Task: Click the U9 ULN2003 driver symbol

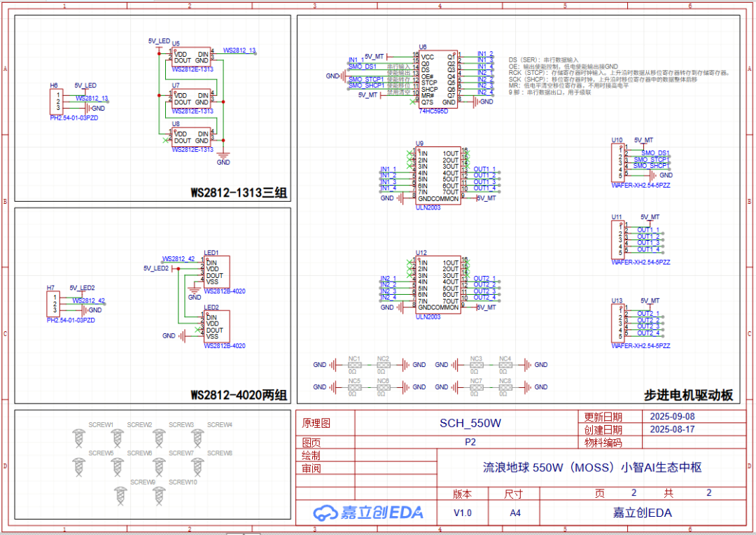Action: 439,175
